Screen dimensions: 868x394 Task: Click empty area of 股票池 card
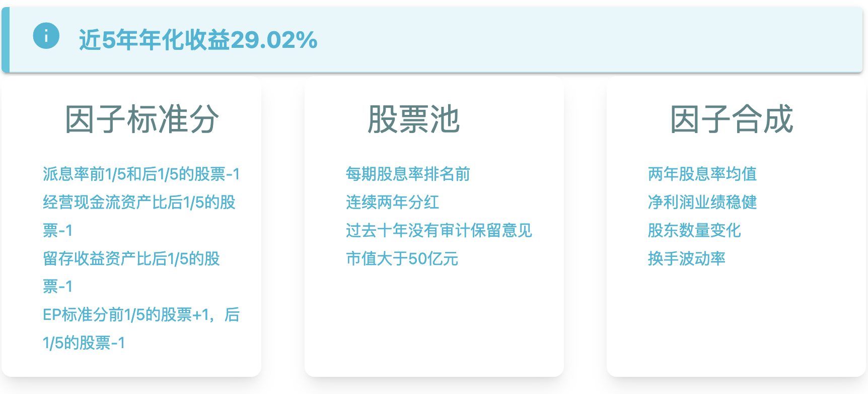(x=434, y=322)
